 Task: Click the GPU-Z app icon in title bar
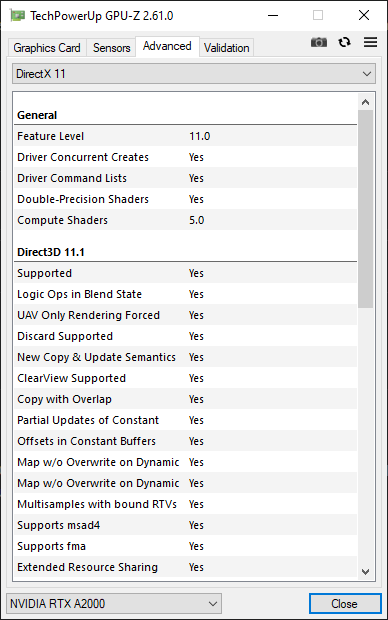[x=17, y=15]
